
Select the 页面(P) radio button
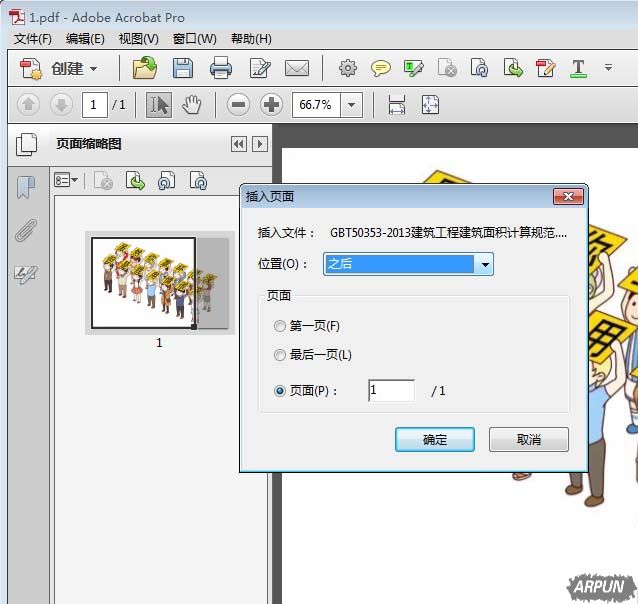[280, 391]
